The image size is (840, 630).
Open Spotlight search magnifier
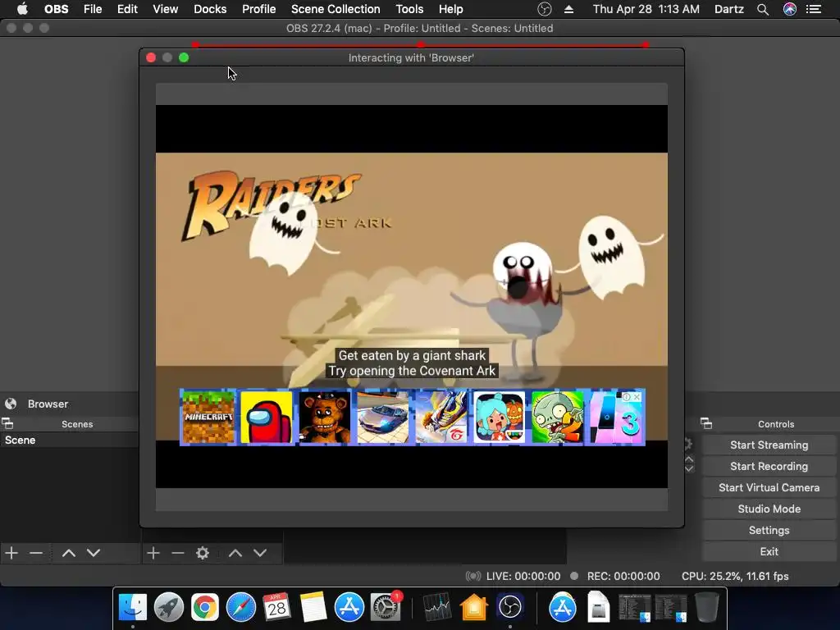(763, 9)
